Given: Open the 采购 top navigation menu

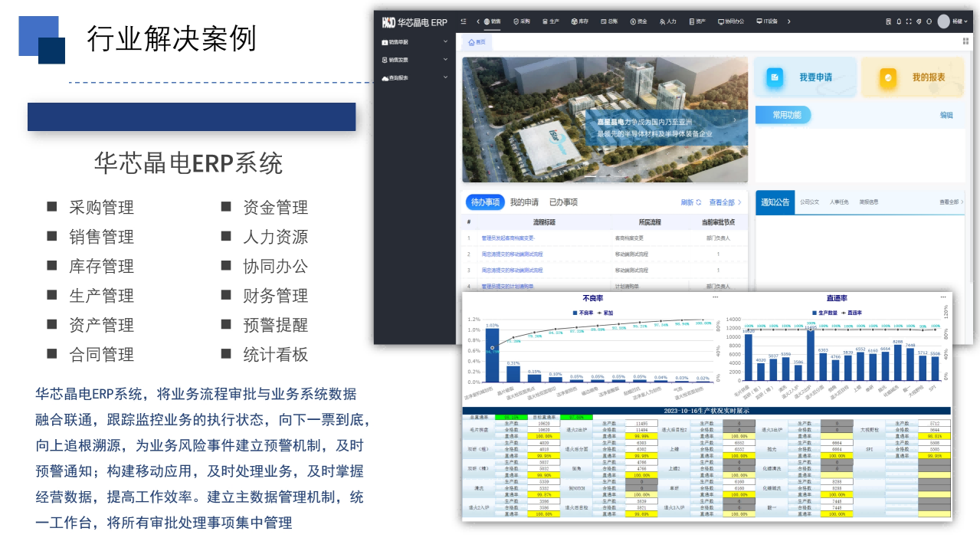Looking at the screenshot, I should pos(521,22).
